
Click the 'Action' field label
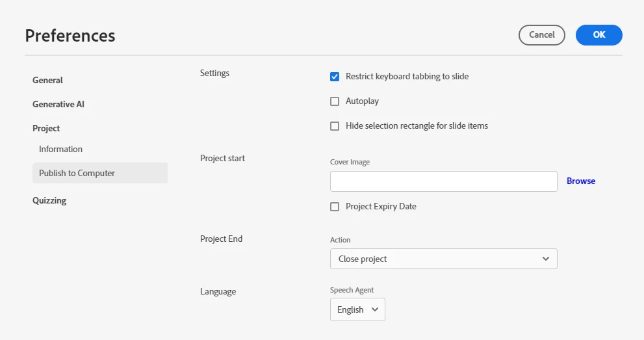point(340,240)
